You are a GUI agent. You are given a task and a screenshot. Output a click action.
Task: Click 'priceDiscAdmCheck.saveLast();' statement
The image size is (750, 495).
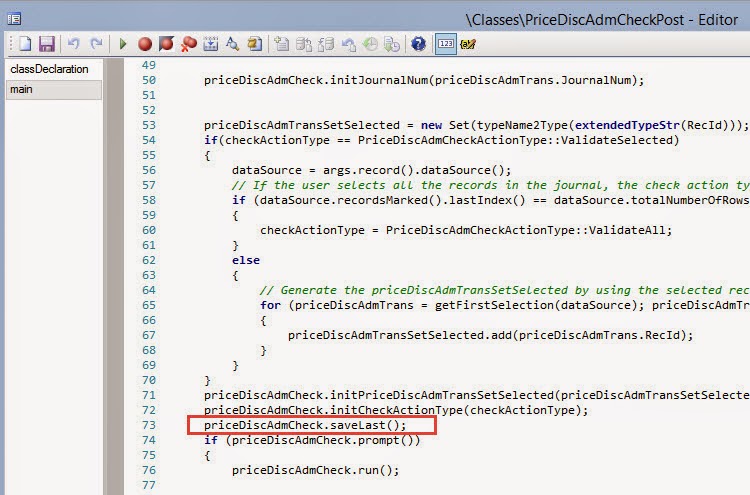click(305, 425)
